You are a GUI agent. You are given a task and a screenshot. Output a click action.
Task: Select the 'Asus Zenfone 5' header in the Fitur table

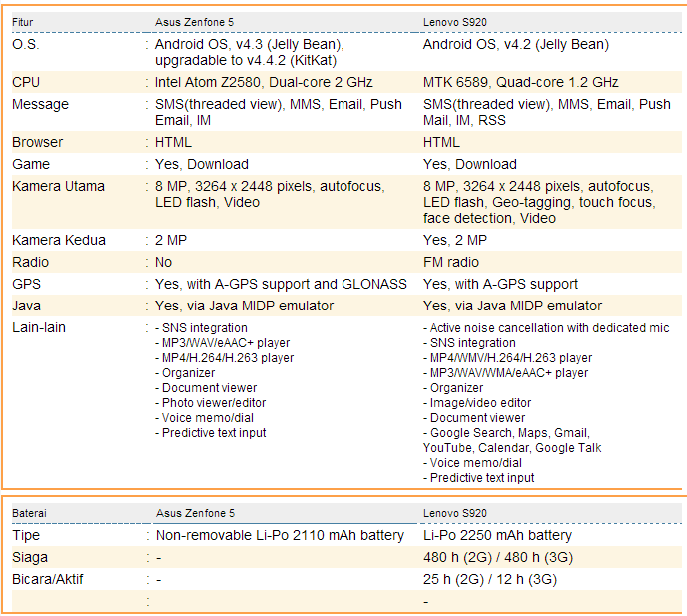pyautogui.click(x=194, y=22)
